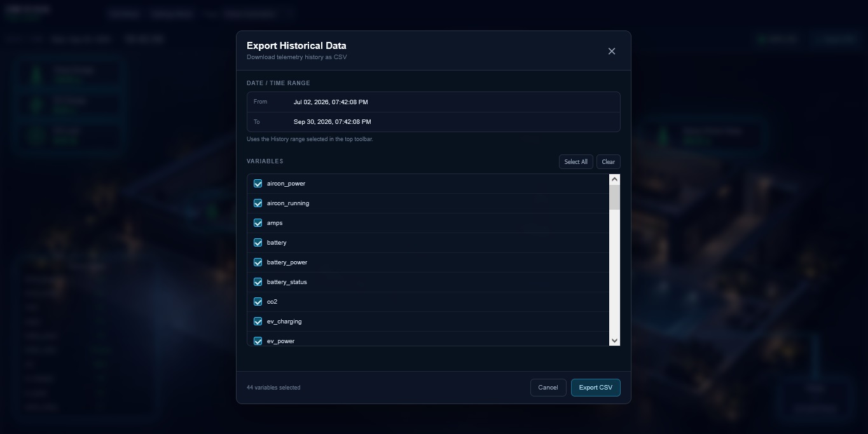Click the To date value
This screenshot has height=434, width=868.
pos(333,122)
